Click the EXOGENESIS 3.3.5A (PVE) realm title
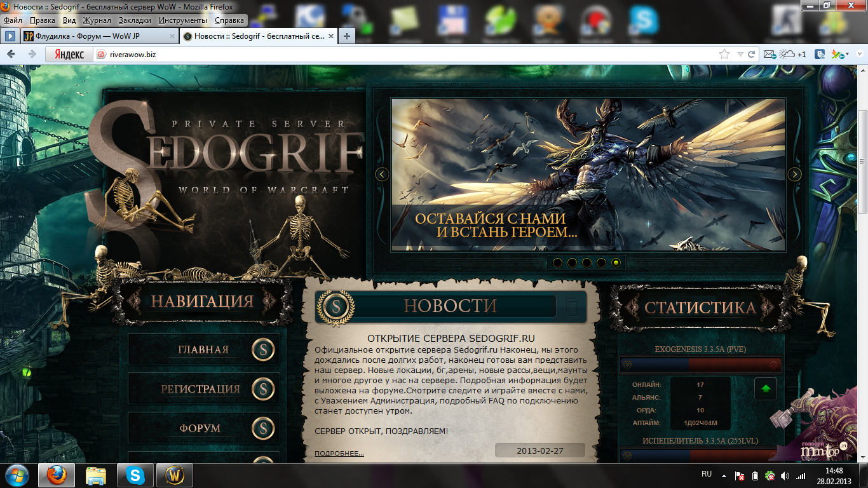This screenshot has width=868, height=488. [700, 349]
